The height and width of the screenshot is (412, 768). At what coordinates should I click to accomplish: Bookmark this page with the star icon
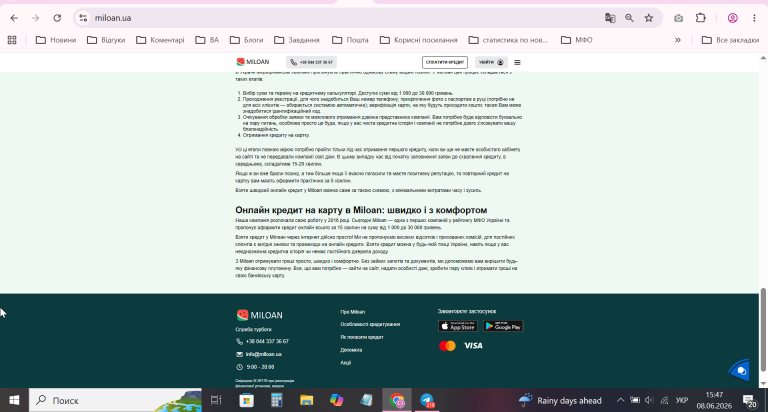pyautogui.click(x=649, y=18)
